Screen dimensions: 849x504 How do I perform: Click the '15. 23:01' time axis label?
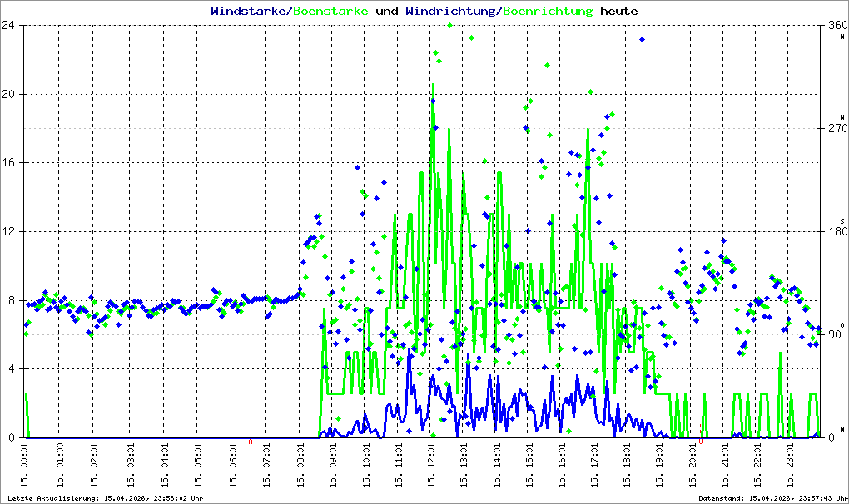pyautogui.click(x=790, y=465)
